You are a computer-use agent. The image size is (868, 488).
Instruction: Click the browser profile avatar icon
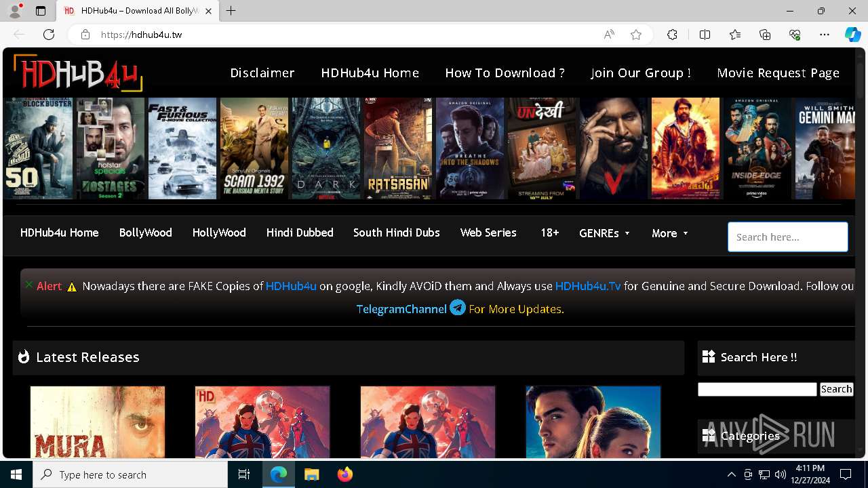pos(15,11)
